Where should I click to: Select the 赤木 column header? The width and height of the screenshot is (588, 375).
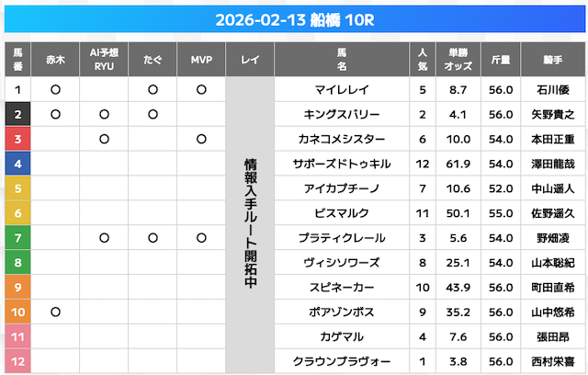click(55, 60)
